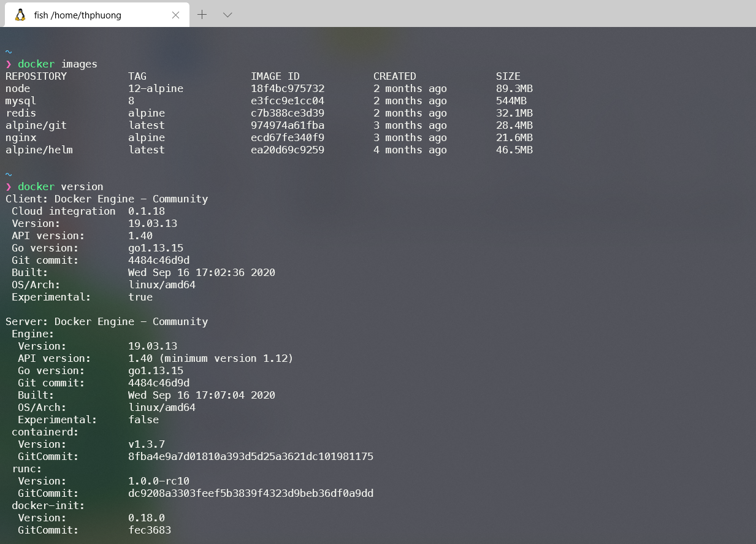756x544 pixels.
Task: Click the 'Engine:' section label
Action: coord(33,334)
